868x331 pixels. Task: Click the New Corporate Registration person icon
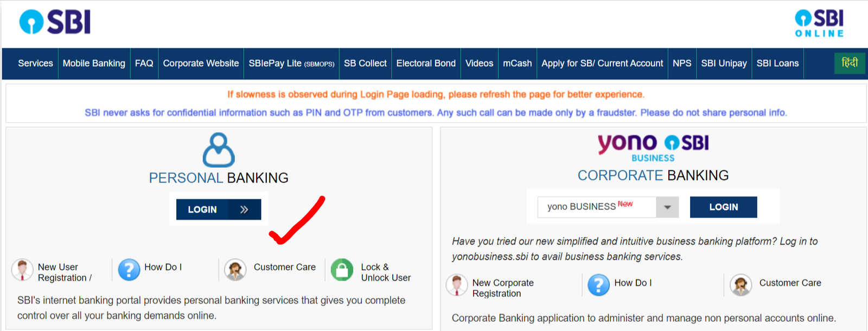(x=457, y=285)
